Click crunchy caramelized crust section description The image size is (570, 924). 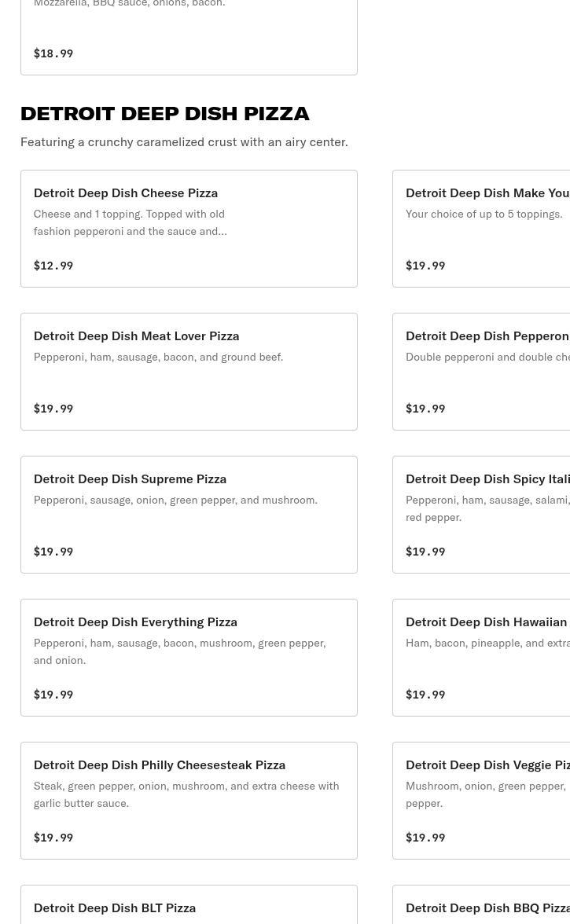click(184, 141)
